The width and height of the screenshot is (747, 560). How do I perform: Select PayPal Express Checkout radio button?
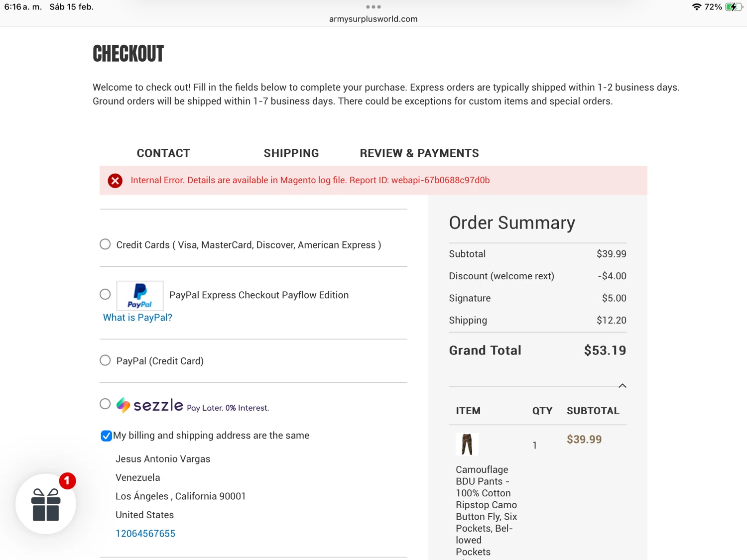point(105,295)
